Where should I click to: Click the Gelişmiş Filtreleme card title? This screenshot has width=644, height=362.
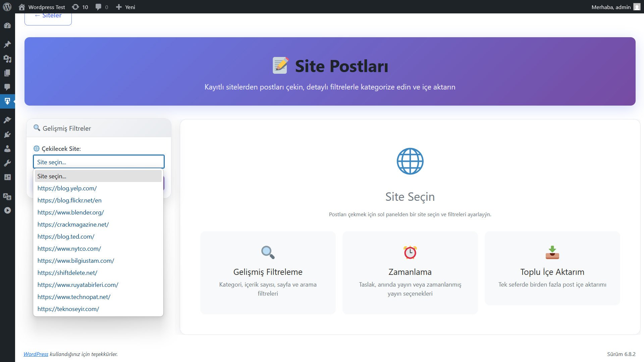pos(268,272)
